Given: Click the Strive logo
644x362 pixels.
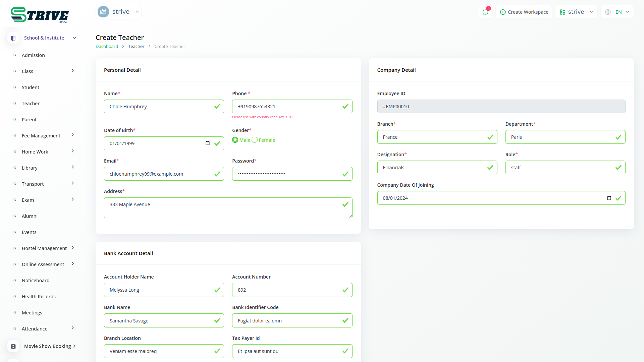Looking at the screenshot, I should [40, 15].
